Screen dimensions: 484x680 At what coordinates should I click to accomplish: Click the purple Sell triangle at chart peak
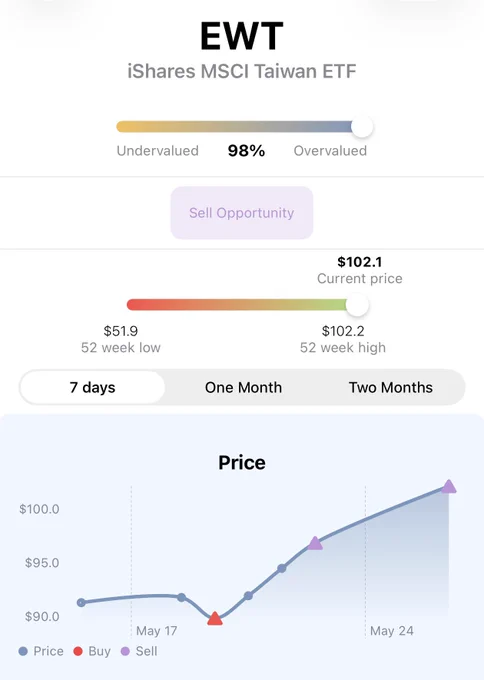[x=449, y=487]
